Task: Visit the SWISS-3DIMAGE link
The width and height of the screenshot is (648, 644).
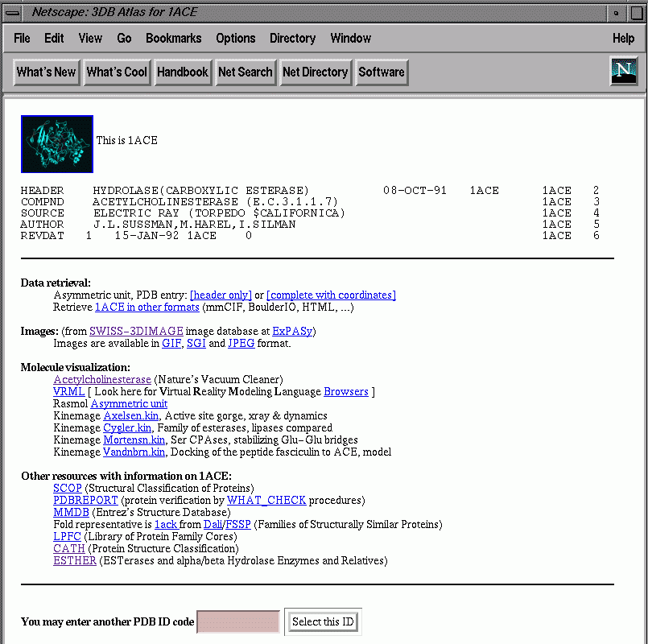Action: 136,331
